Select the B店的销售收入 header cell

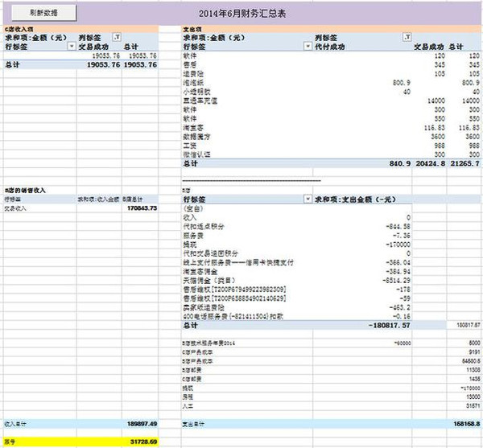click(x=25, y=191)
